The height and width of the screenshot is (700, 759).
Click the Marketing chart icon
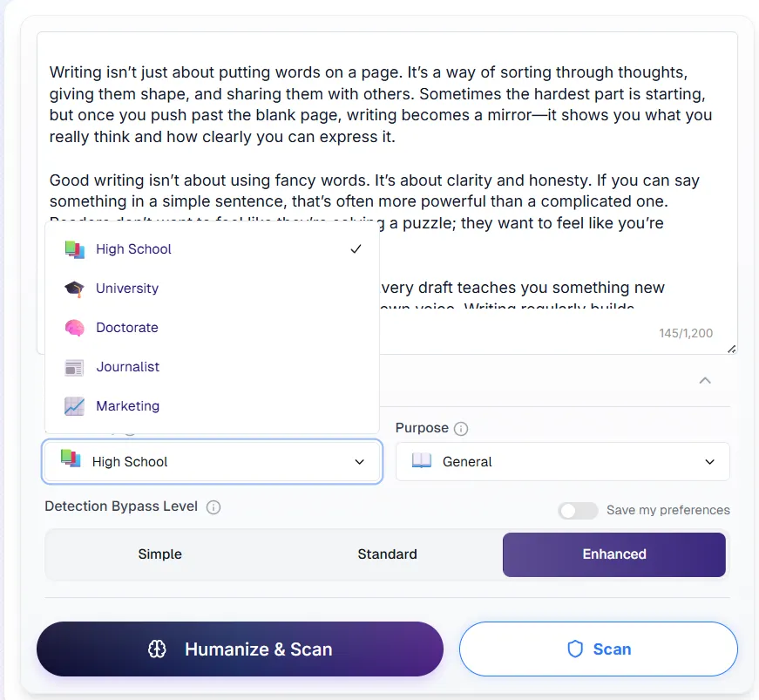tap(75, 406)
